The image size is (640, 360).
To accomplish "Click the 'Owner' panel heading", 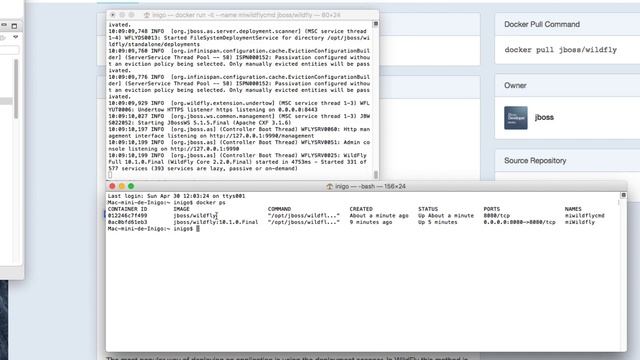I will [515, 85].
